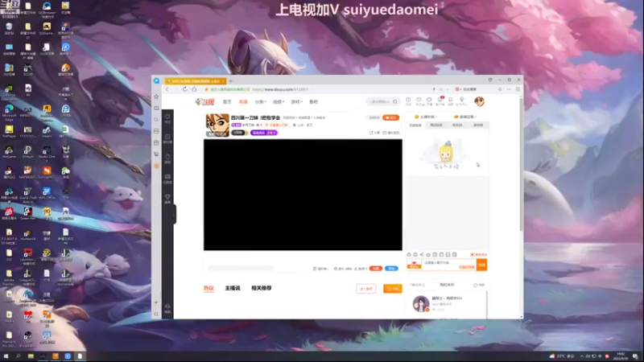The image size is (644, 362).
Task: Click the recommended user avatar at bottom right
Action: point(420,304)
